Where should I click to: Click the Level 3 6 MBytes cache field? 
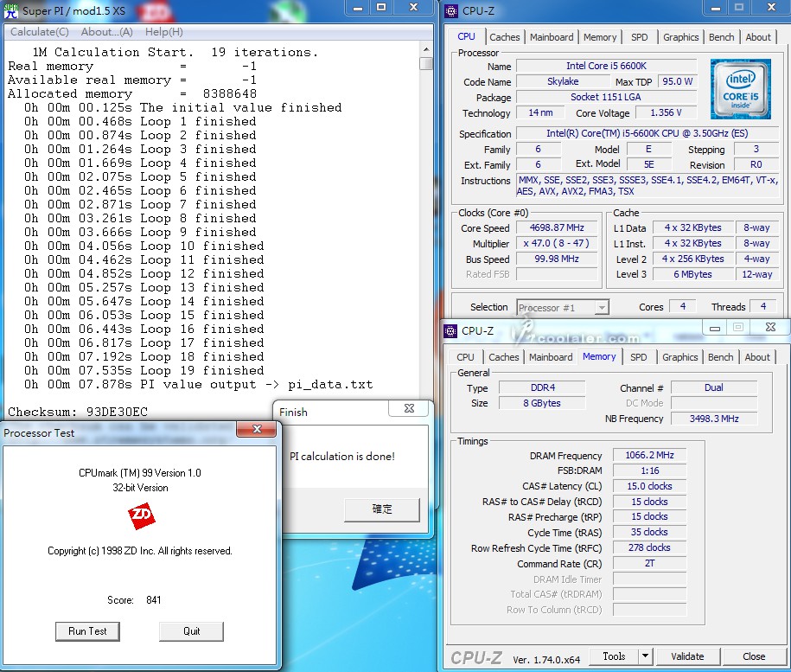click(692, 274)
